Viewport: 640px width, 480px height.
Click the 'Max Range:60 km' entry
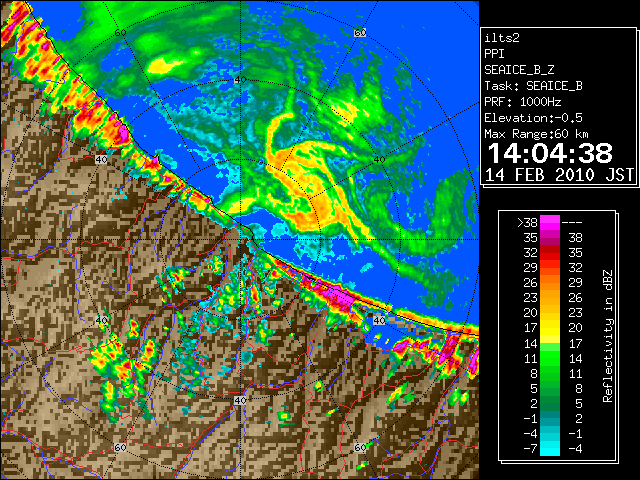tap(537, 134)
